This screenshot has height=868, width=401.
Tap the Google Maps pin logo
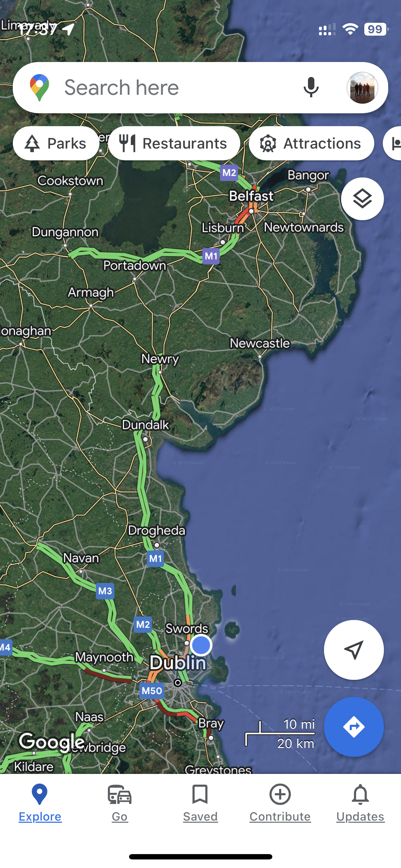click(40, 88)
